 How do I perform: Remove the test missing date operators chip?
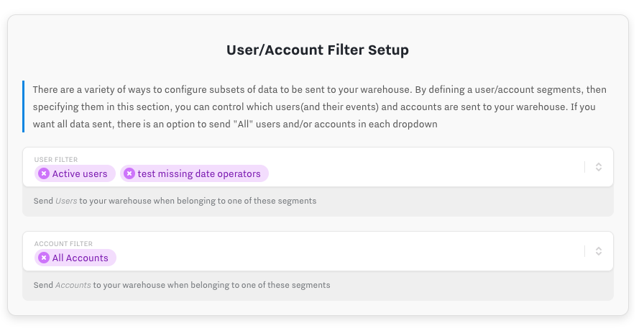pyautogui.click(x=129, y=173)
